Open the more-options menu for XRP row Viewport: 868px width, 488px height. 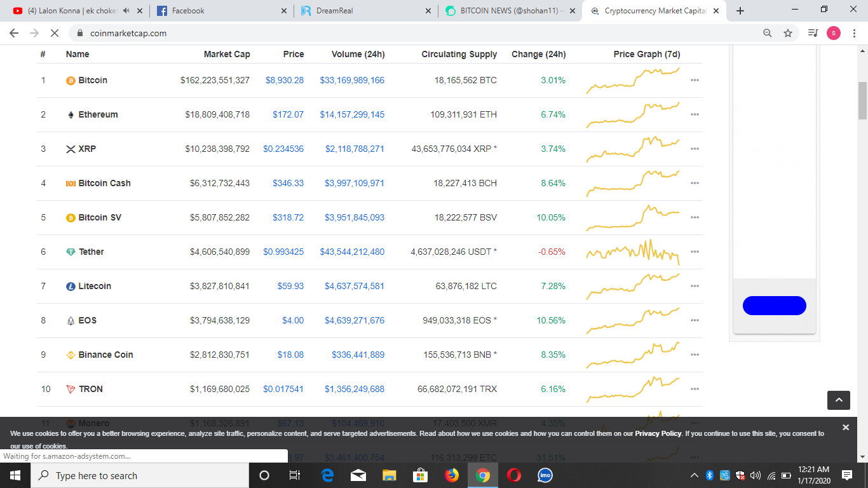(695, 149)
